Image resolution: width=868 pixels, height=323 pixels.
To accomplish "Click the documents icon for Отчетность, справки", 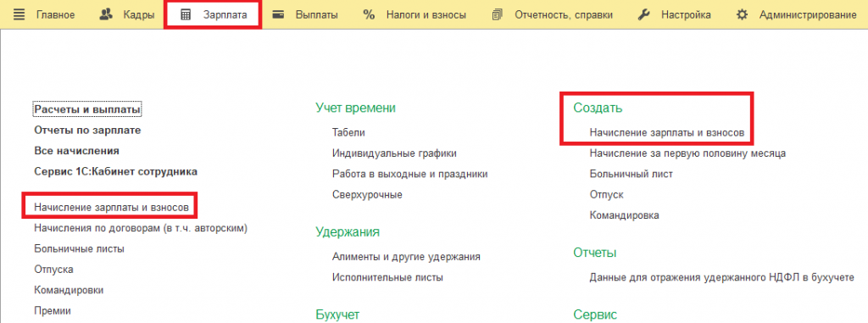I will pyautogui.click(x=497, y=15).
